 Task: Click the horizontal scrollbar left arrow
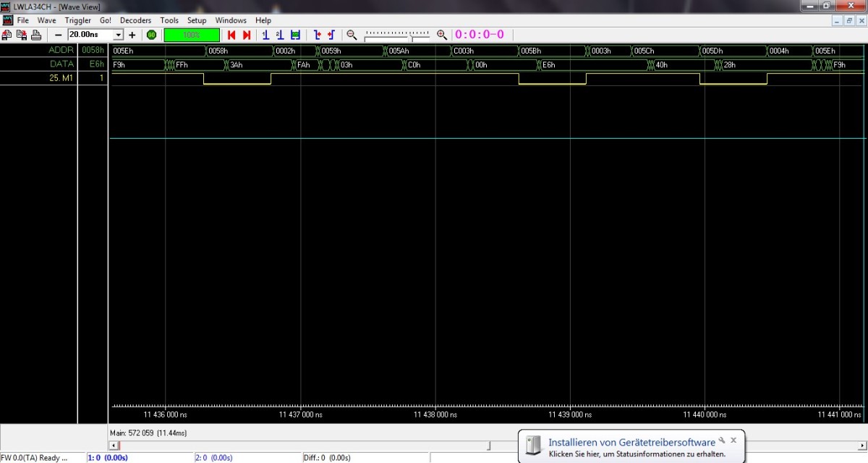113,446
